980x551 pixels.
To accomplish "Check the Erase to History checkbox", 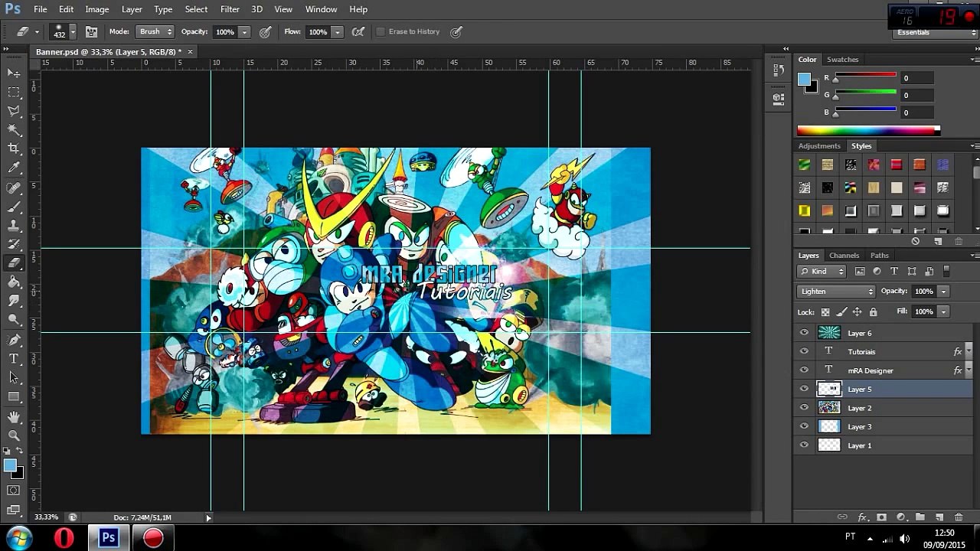I will (x=381, y=31).
